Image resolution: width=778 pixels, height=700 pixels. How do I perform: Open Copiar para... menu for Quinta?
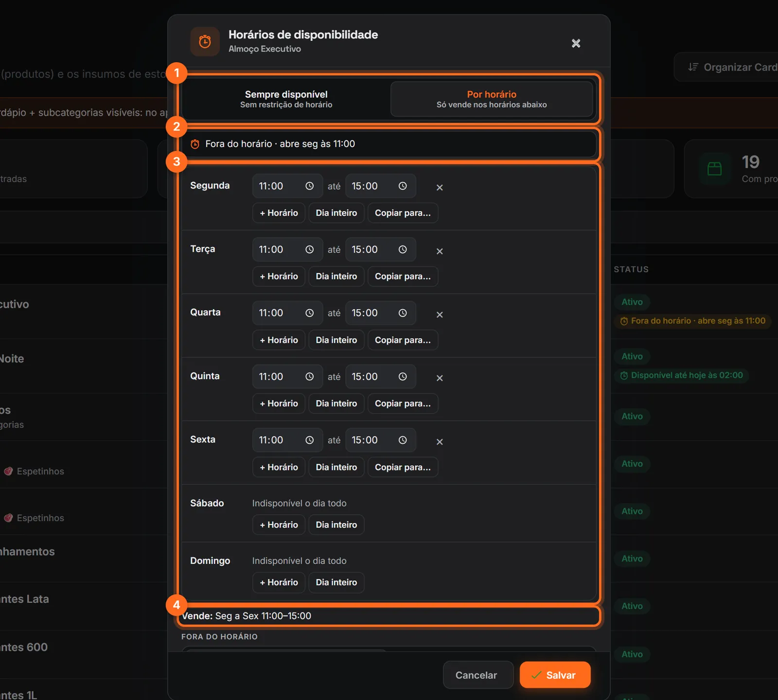click(x=403, y=403)
